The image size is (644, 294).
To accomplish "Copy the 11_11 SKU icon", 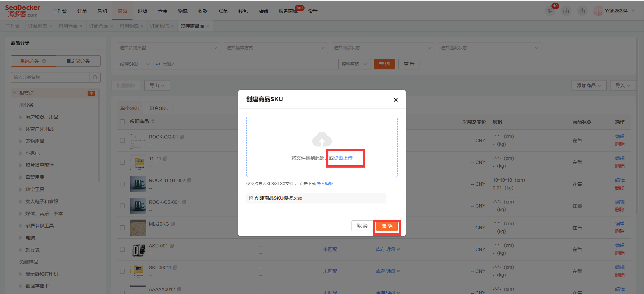I will [x=165, y=159].
